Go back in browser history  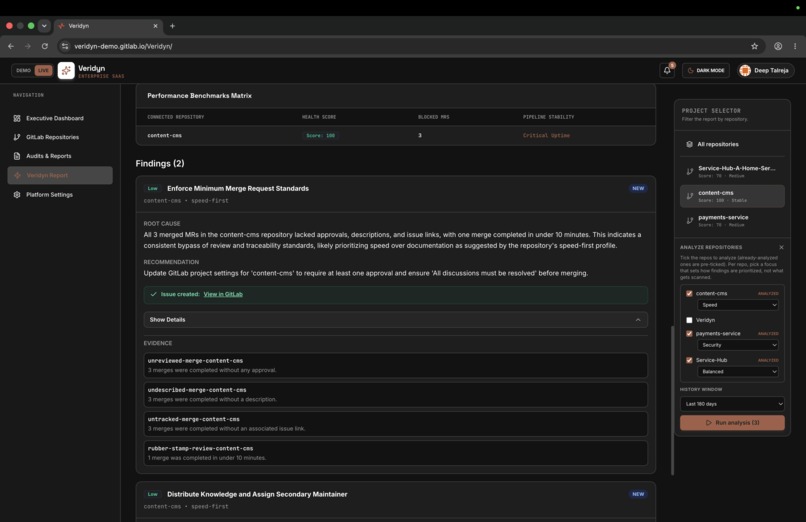(11, 46)
